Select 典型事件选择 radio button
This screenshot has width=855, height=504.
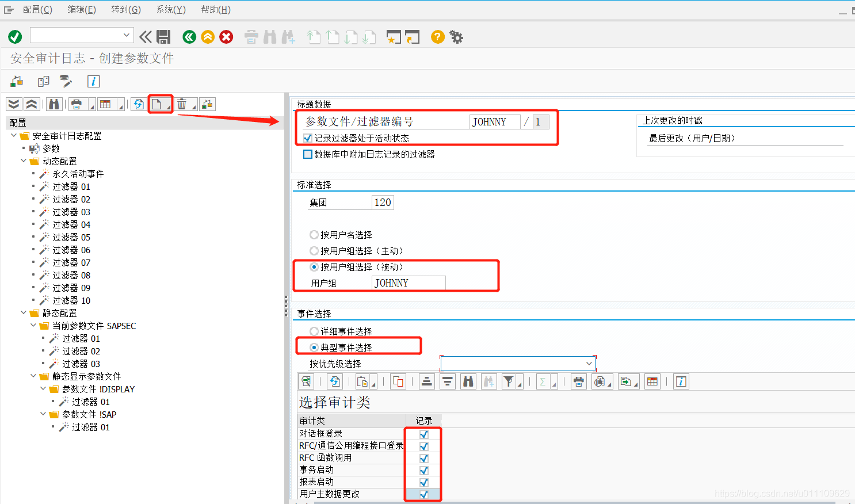[x=314, y=348]
